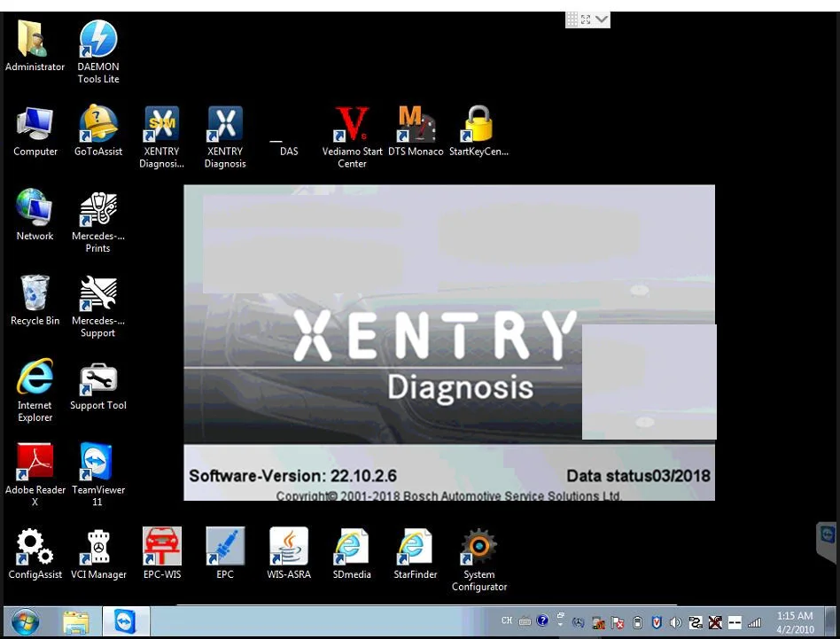Click Software-Version 22.10.2.6 text
The width and height of the screenshot is (840, 639).
click(292, 476)
